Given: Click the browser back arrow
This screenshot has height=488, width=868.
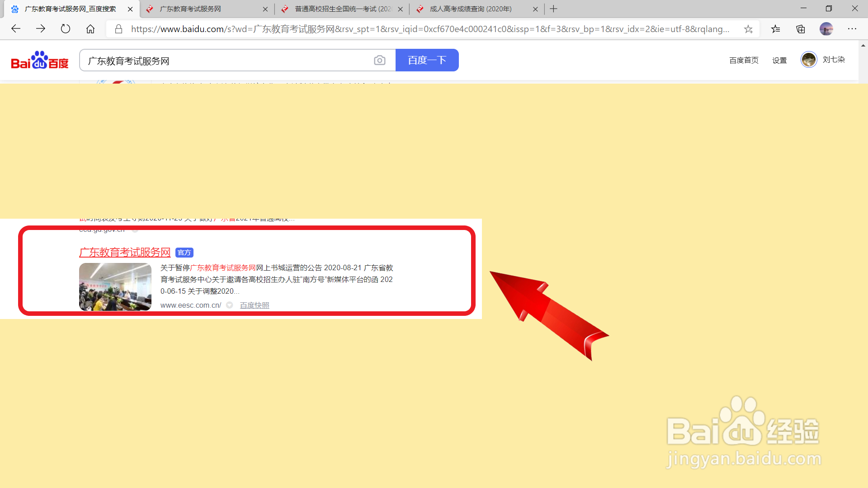Looking at the screenshot, I should coord(16,29).
